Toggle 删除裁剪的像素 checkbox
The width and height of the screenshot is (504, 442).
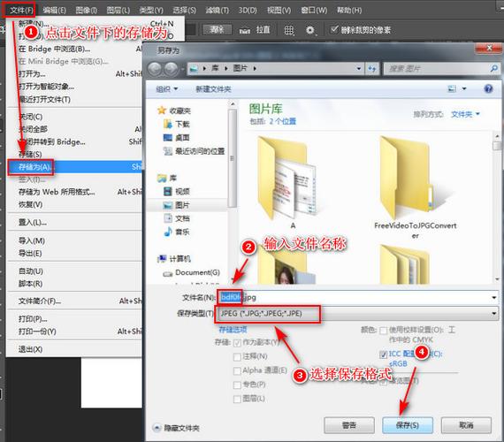coord(334,29)
